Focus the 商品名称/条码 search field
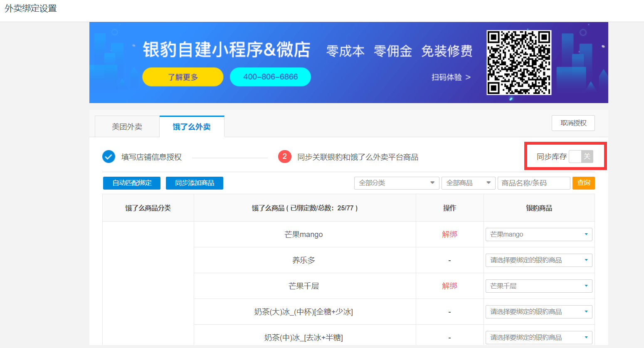The width and height of the screenshot is (644, 348). (533, 183)
